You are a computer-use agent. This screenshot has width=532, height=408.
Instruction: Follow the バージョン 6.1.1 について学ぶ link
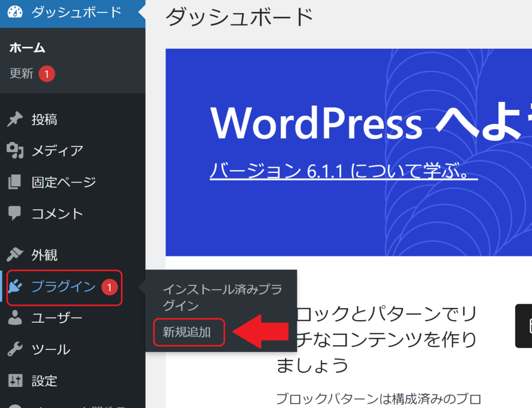tap(344, 170)
